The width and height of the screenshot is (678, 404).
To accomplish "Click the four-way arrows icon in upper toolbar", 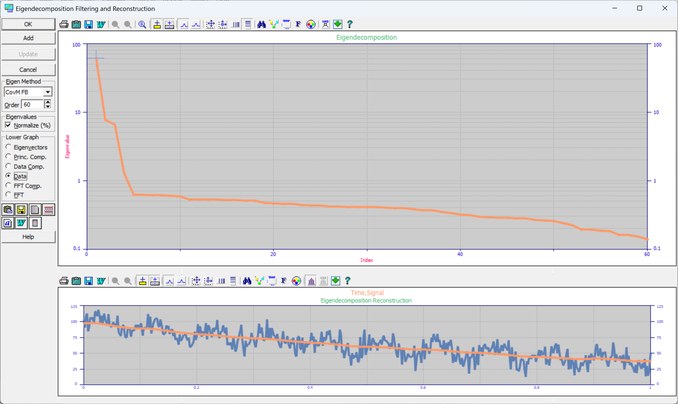I will tap(211, 25).
